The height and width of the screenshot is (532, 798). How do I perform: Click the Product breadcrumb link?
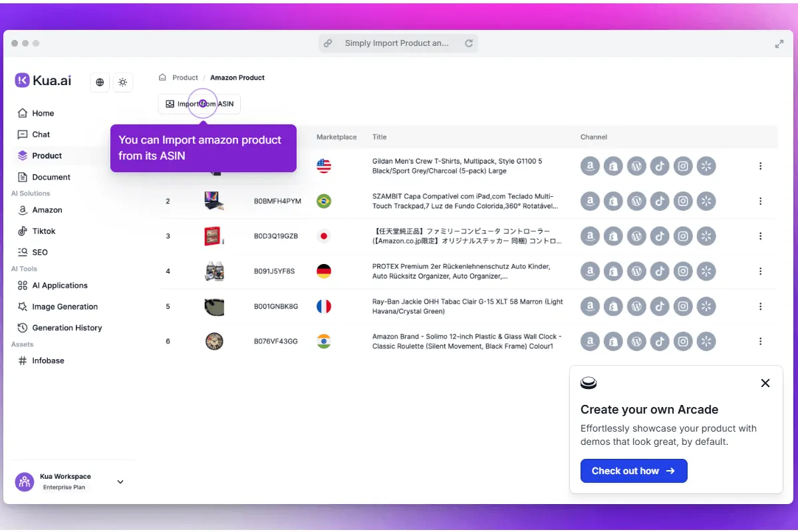point(185,78)
